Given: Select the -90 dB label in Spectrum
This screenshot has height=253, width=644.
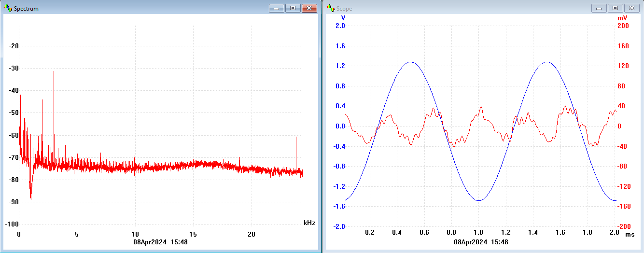Looking at the screenshot, I should coord(14,202).
